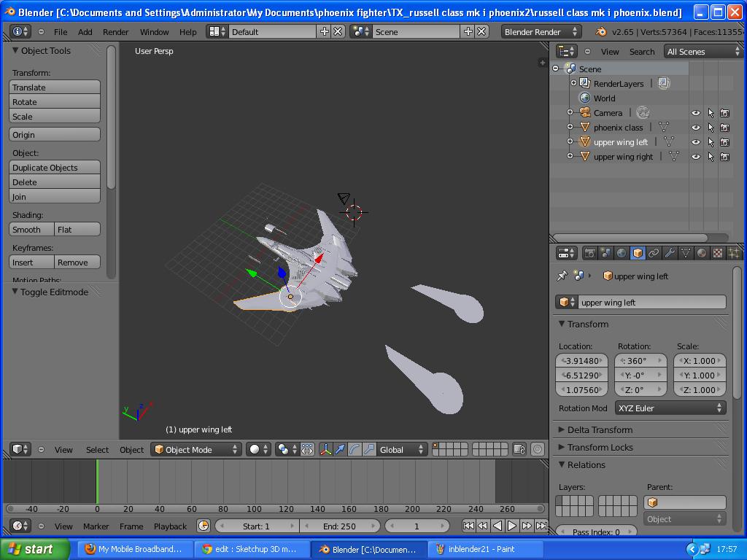Click the X Location value field
747x560 pixels.
[581, 360]
